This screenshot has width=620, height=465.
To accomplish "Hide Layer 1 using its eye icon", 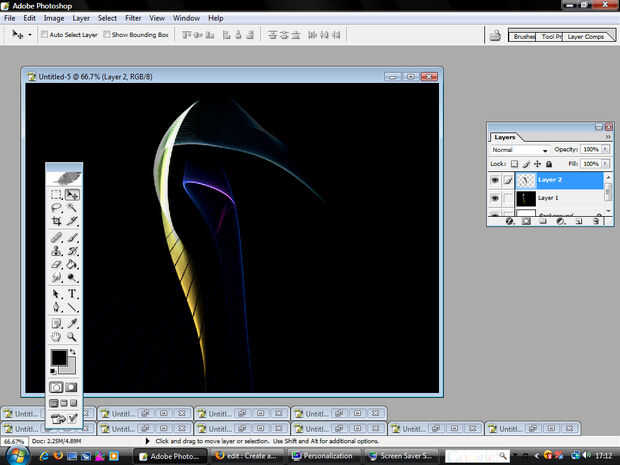I will tap(495, 198).
